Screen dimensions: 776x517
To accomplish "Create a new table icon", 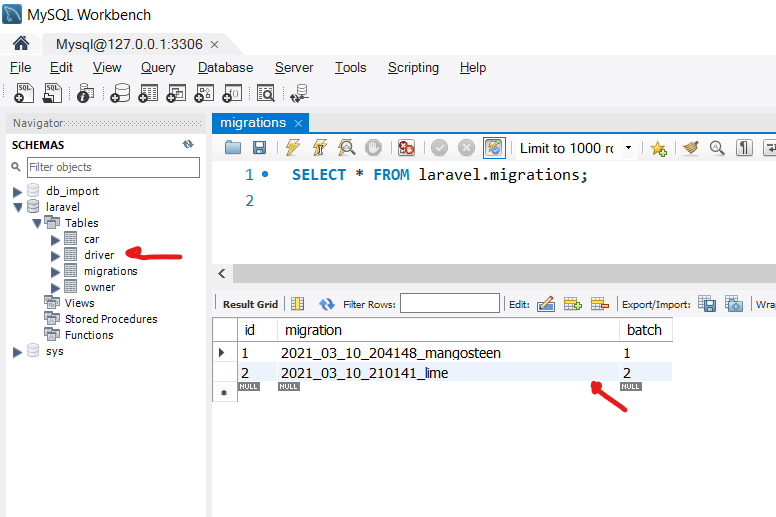I will (x=147, y=93).
